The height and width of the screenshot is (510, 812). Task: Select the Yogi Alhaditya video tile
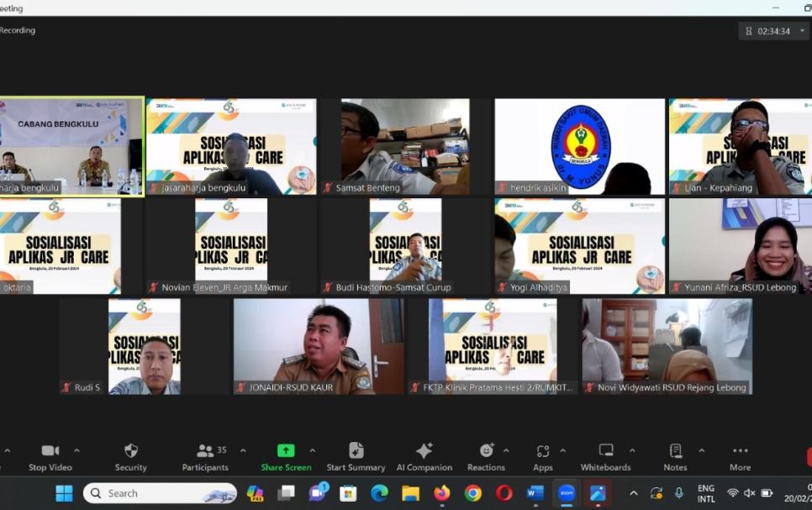(x=579, y=246)
